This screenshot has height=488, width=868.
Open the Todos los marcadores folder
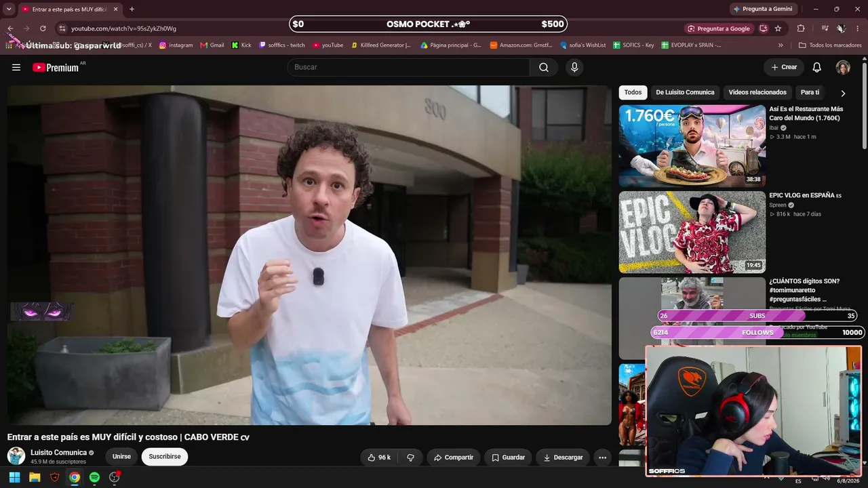pos(830,45)
